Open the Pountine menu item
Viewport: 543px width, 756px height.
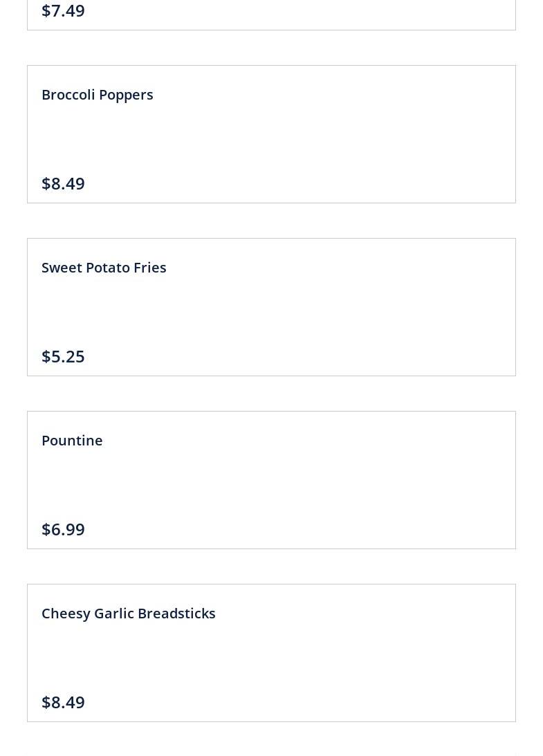tap(72, 441)
